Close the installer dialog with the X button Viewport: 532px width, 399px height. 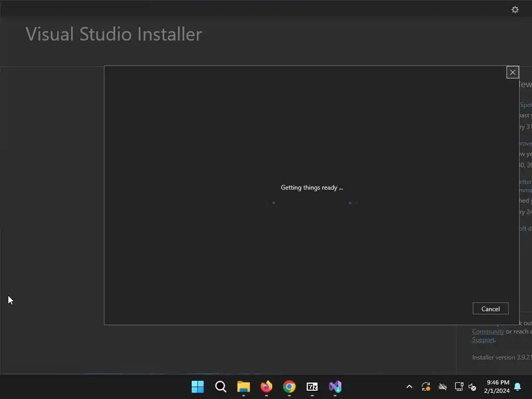point(512,72)
